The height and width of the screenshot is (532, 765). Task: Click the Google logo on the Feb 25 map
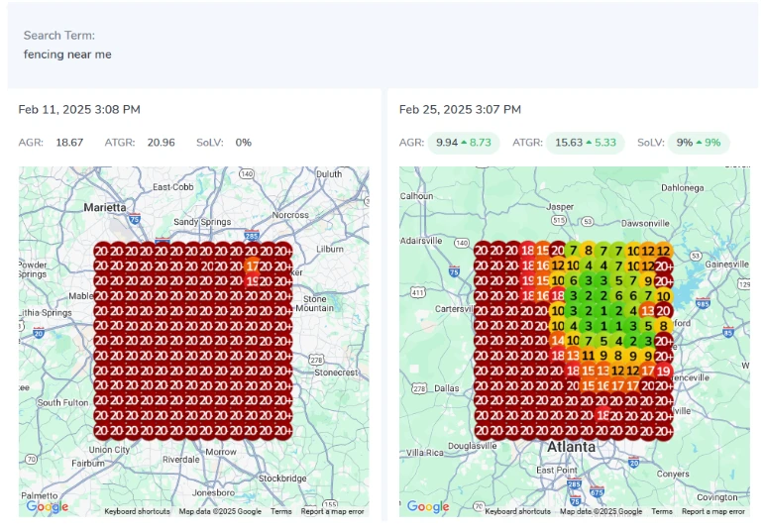point(428,506)
